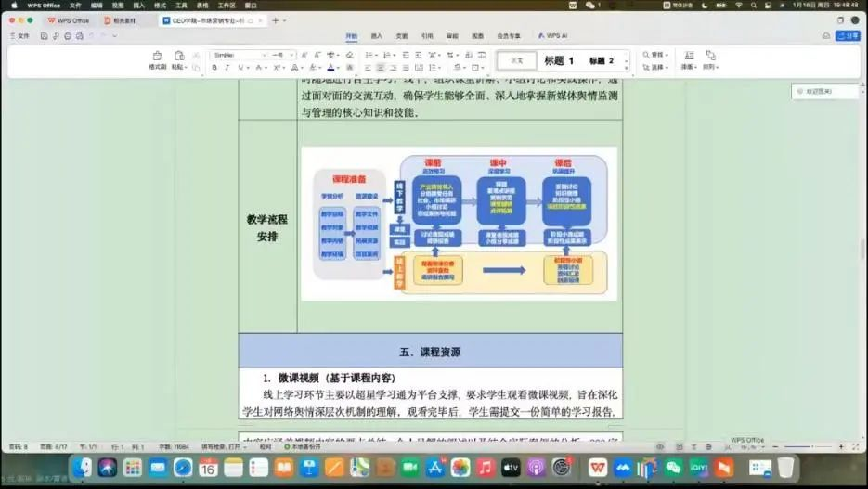Switch to the 开始 (Home) ribbon tab
This screenshot has width=868, height=489.
pyautogui.click(x=352, y=36)
